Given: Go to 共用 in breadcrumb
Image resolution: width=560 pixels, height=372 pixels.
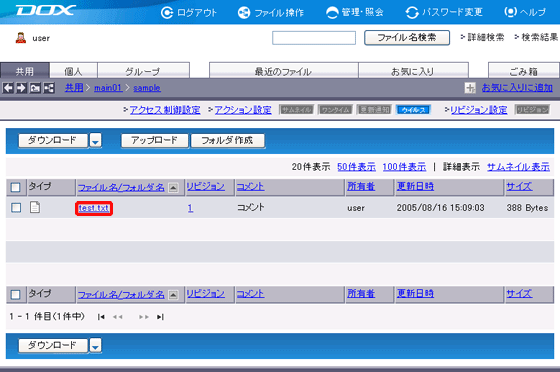Looking at the screenshot, I should [x=74, y=88].
